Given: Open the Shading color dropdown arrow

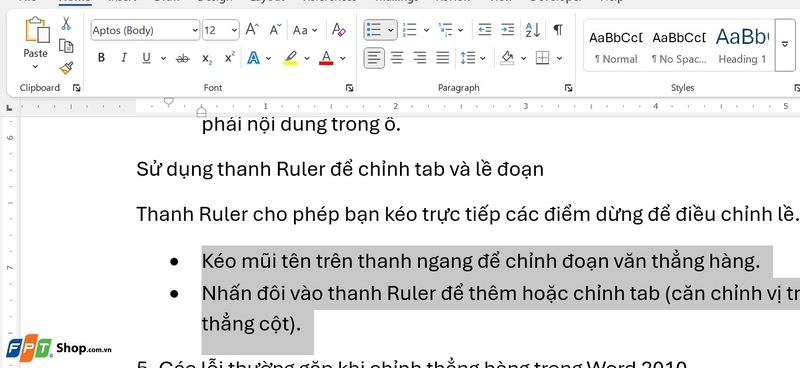Looking at the screenshot, I should (523, 58).
